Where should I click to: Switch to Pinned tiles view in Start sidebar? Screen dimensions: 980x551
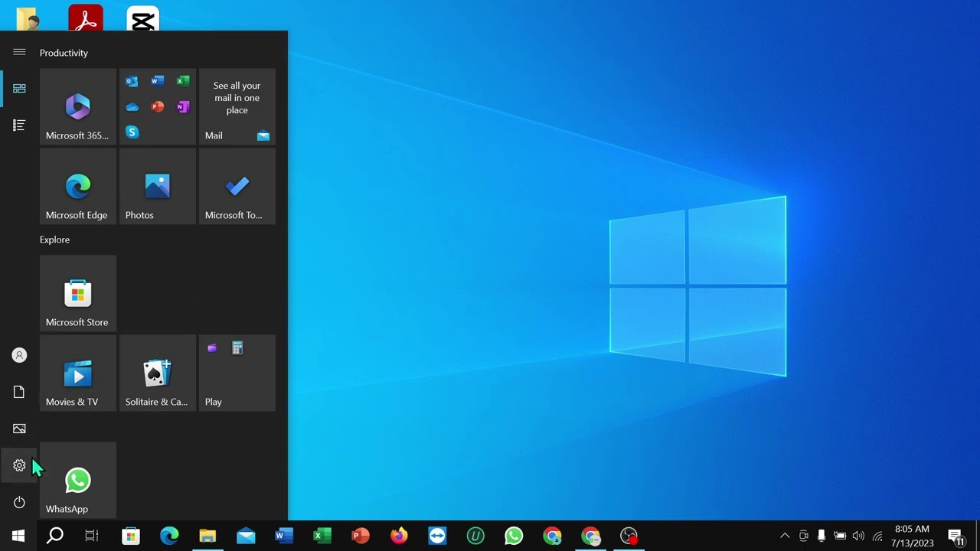19,89
